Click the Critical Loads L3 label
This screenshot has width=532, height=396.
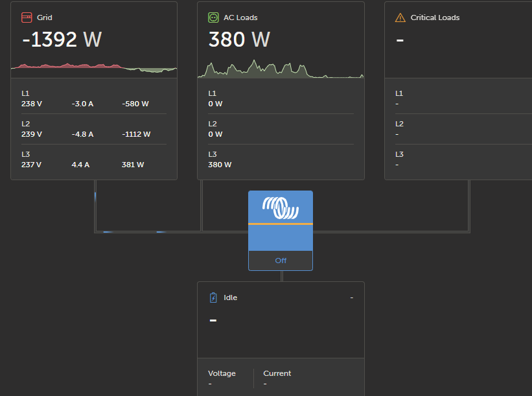tap(399, 154)
